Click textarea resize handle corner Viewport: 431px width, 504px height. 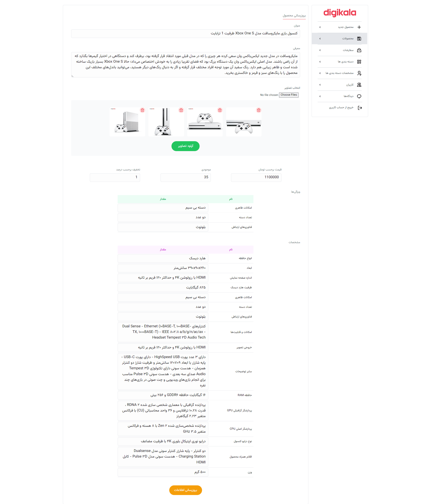(x=73, y=76)
